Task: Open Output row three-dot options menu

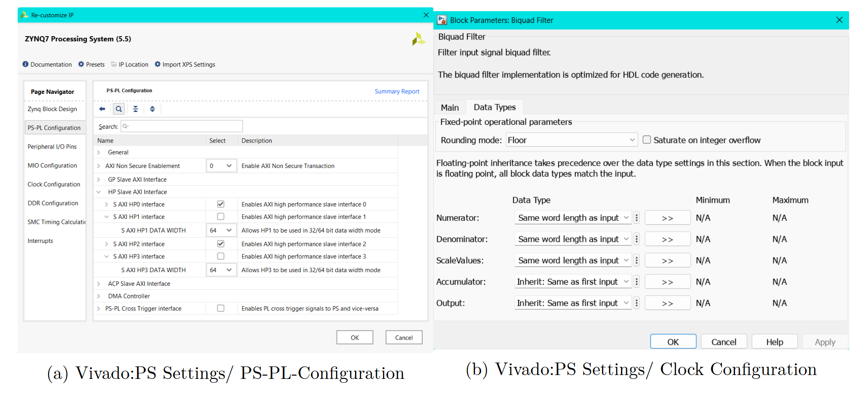Action: pos(636,303)
